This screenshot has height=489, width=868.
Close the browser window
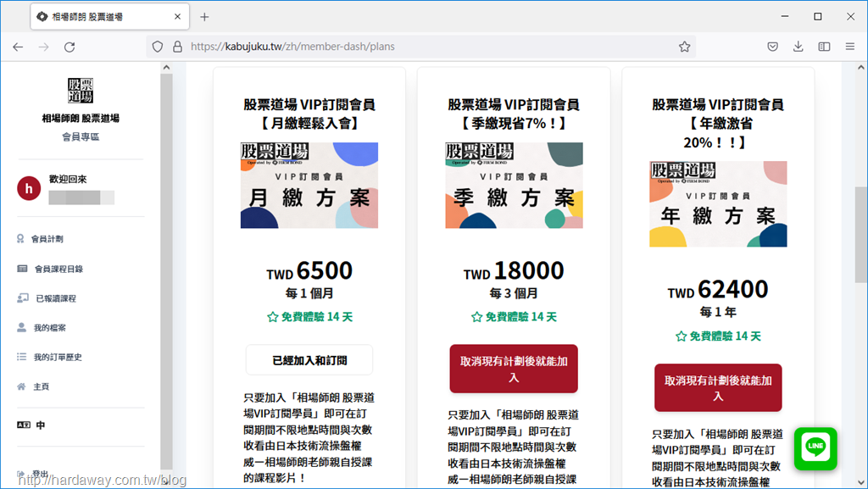(x=851, y=17)
